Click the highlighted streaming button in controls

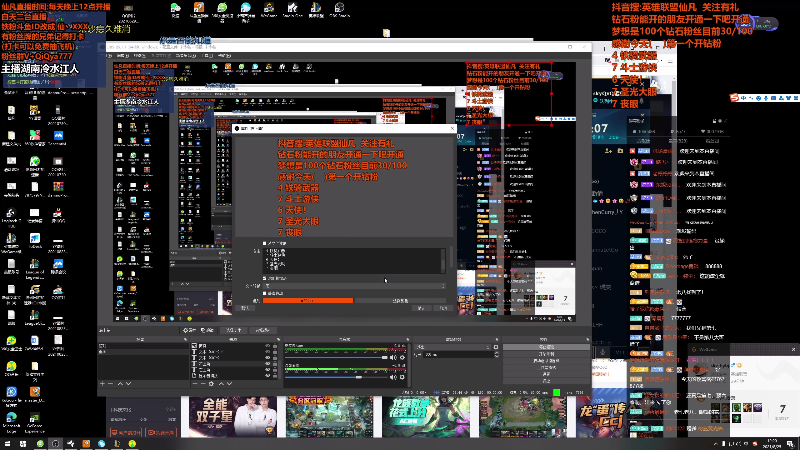[x=546, y=347]
